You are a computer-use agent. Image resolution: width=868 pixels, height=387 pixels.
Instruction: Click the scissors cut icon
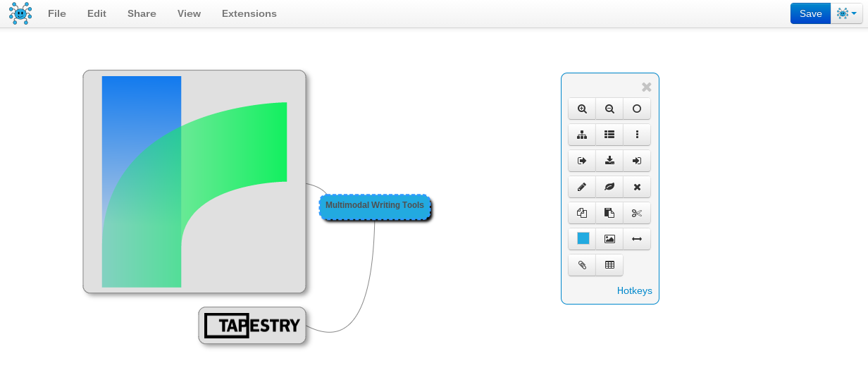(637, 213)
